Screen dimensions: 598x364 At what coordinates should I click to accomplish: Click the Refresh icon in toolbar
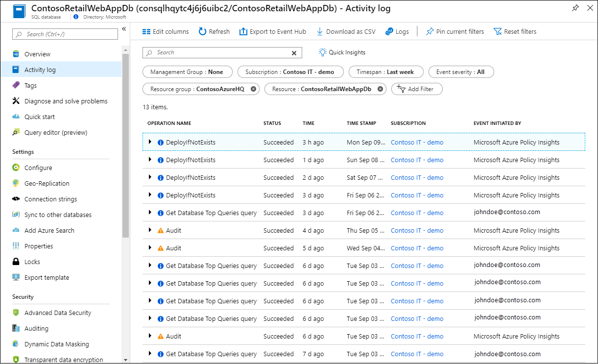click(202, 31)
